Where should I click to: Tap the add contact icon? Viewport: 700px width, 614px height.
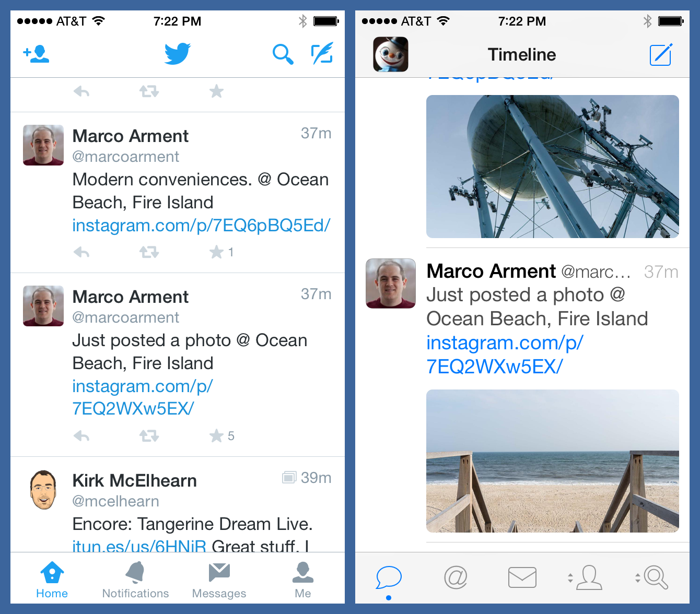pyautogui.click(x=36, y=54)
